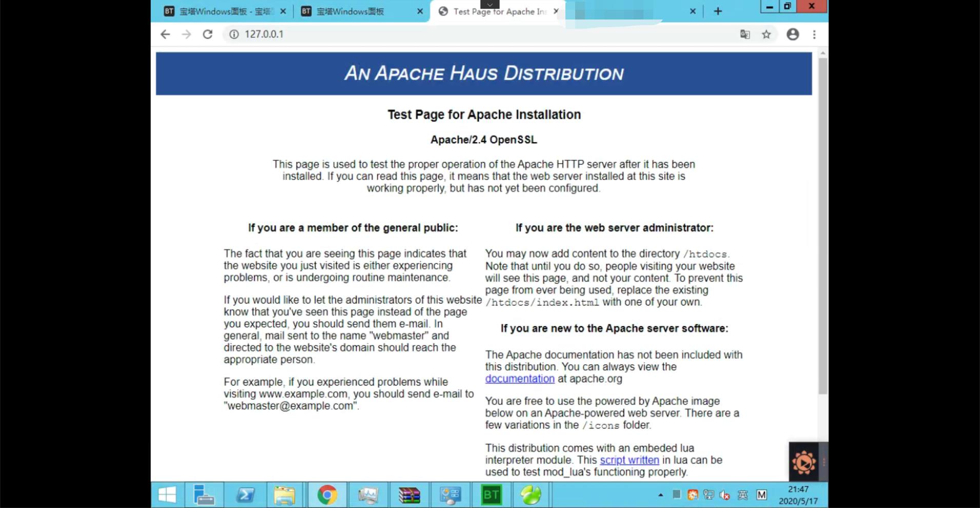Screen dimensions: 980x508
Task: Click the page's vertical scrollbar thumb
Action: tap(823, 226)
